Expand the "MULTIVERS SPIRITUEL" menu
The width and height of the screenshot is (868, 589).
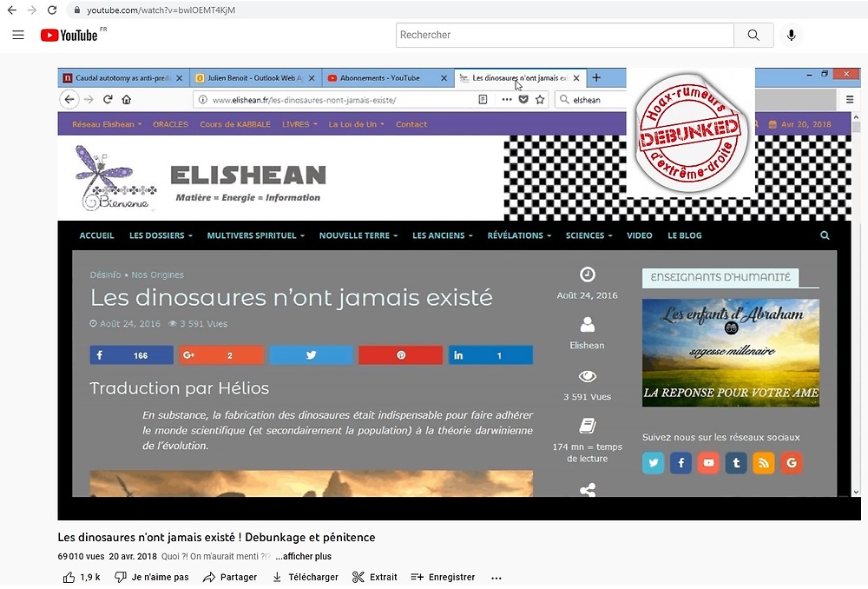click(256, 235)
